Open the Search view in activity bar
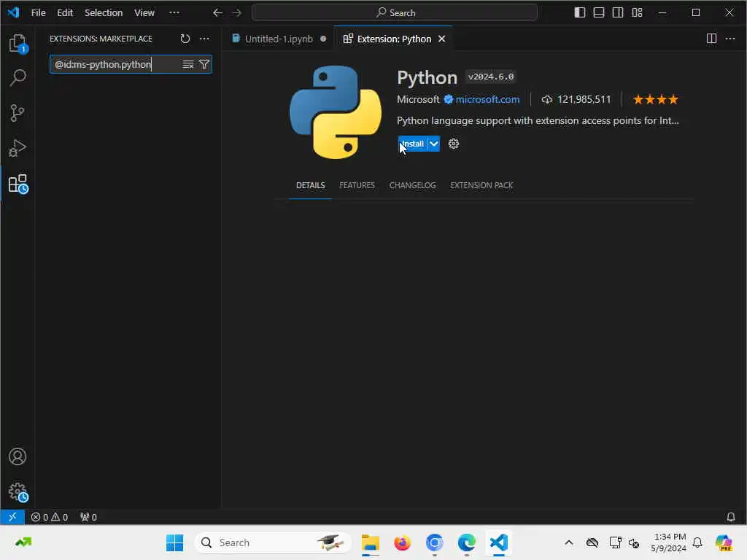The width and height of the screenshot is (747, 560). (x=18, y=77)
